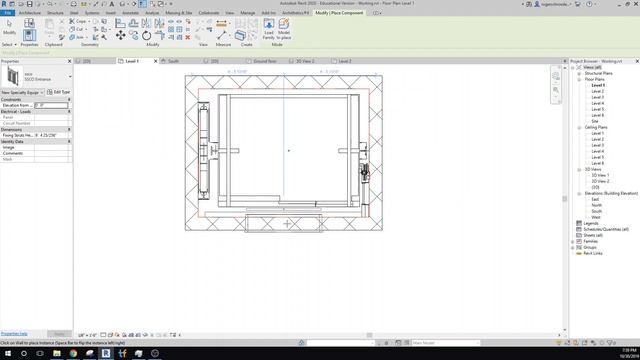Image resolution: width=640 pixels, height=360 pixels.
Task: Expand the Families node
Action: [x=573, y=242]
